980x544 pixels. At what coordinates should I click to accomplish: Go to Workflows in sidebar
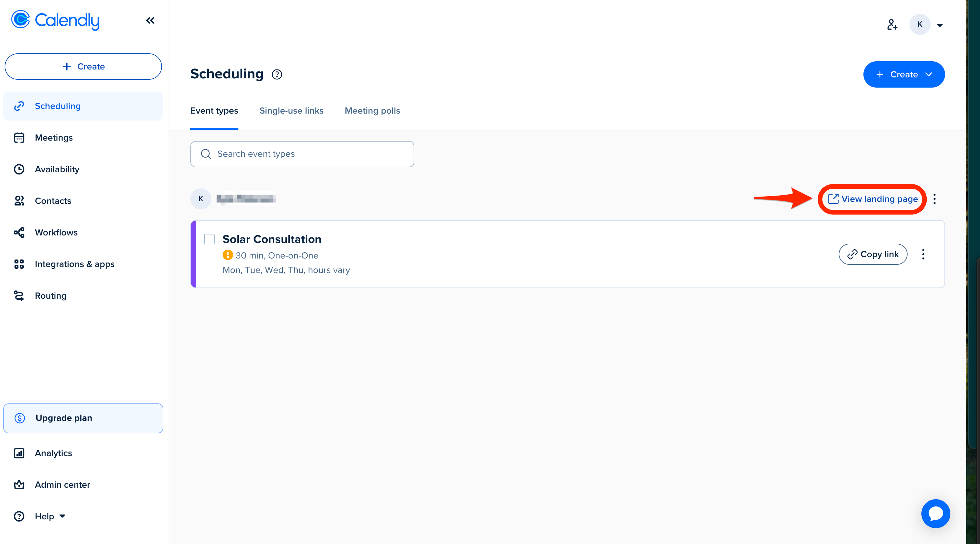[56, 232]
